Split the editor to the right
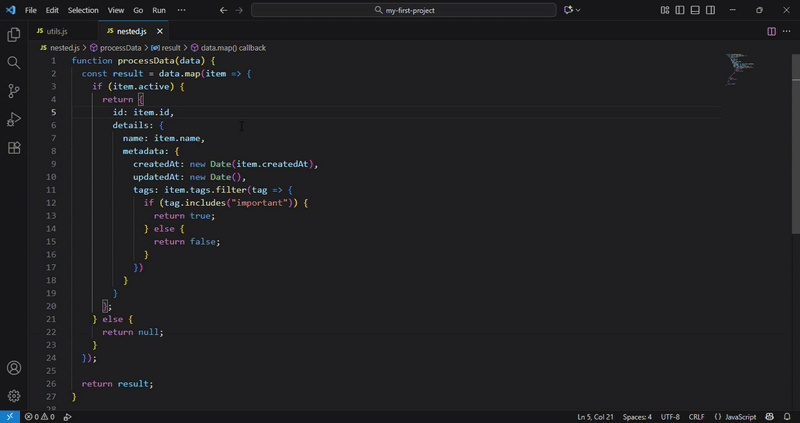Screen dimensions: 800x423 771,31
